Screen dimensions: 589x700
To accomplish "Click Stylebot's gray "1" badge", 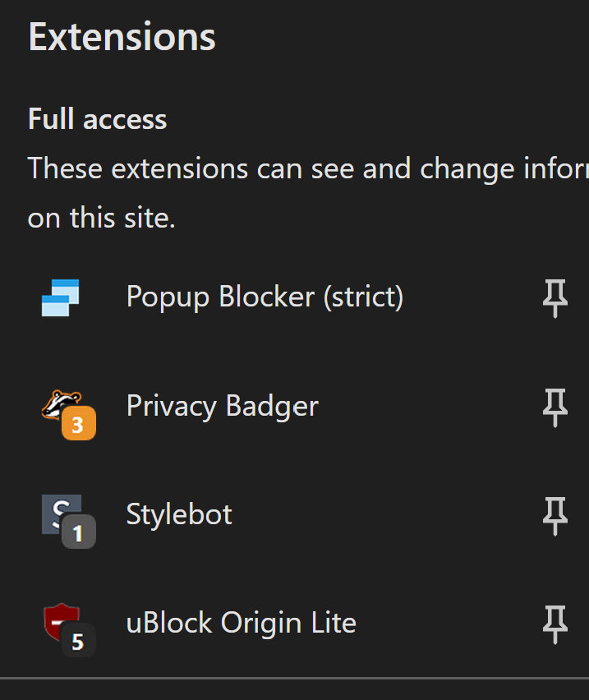I will pyautogui.click(x=78, y=532).
